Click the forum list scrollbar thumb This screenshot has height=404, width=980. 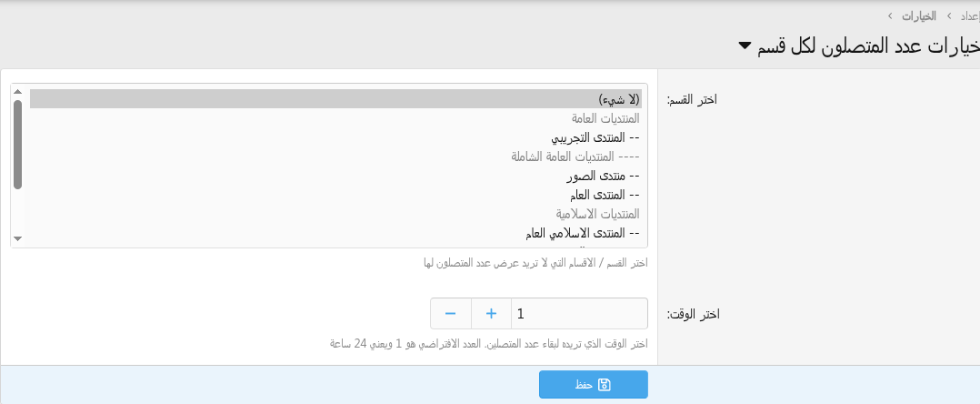point(17,144)
